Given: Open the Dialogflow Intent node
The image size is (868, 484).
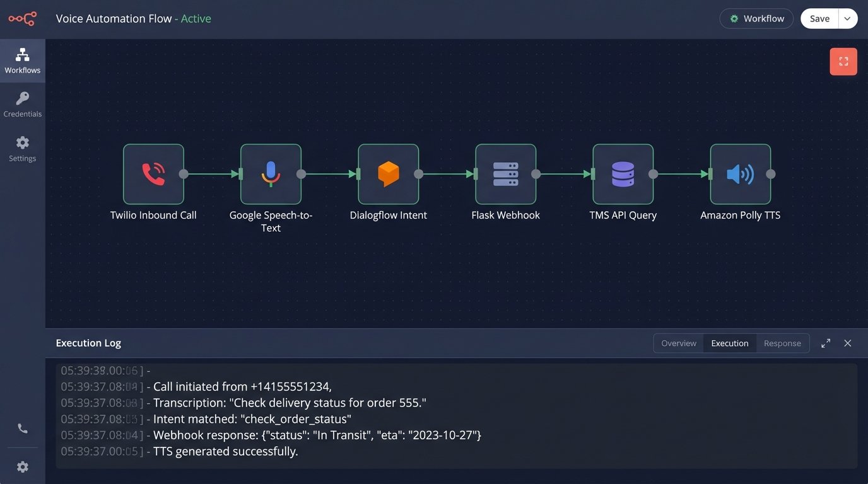Looking at the screenshot, I should pyautogui.click(x=388, y=174).
